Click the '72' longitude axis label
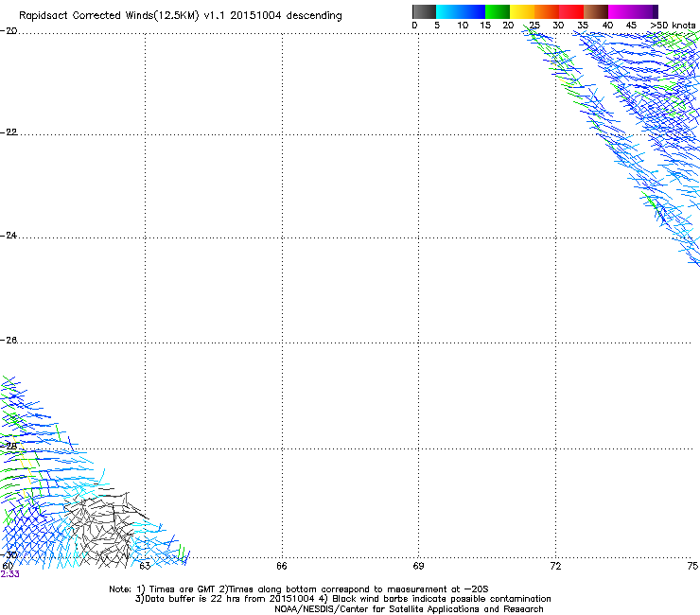 point(555,567)
